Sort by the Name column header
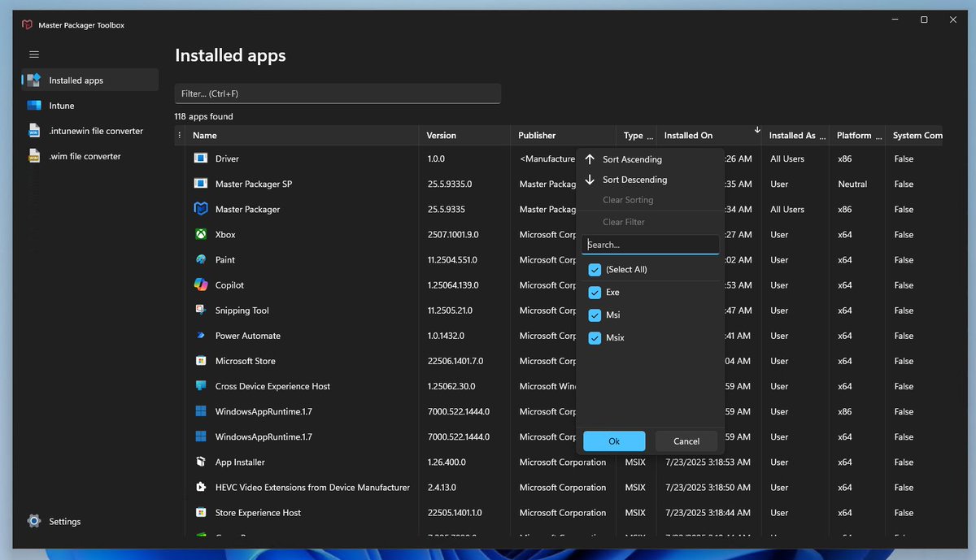 303,136
